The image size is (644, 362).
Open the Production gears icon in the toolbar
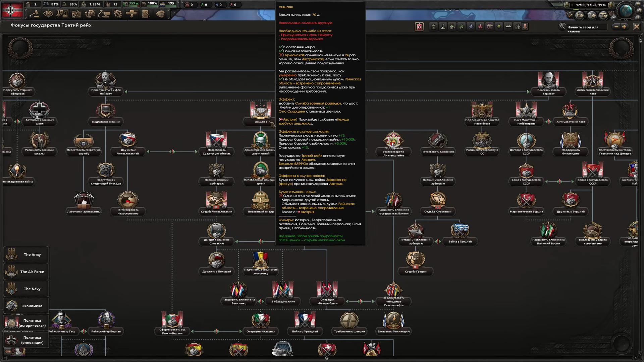pos(118,14)
